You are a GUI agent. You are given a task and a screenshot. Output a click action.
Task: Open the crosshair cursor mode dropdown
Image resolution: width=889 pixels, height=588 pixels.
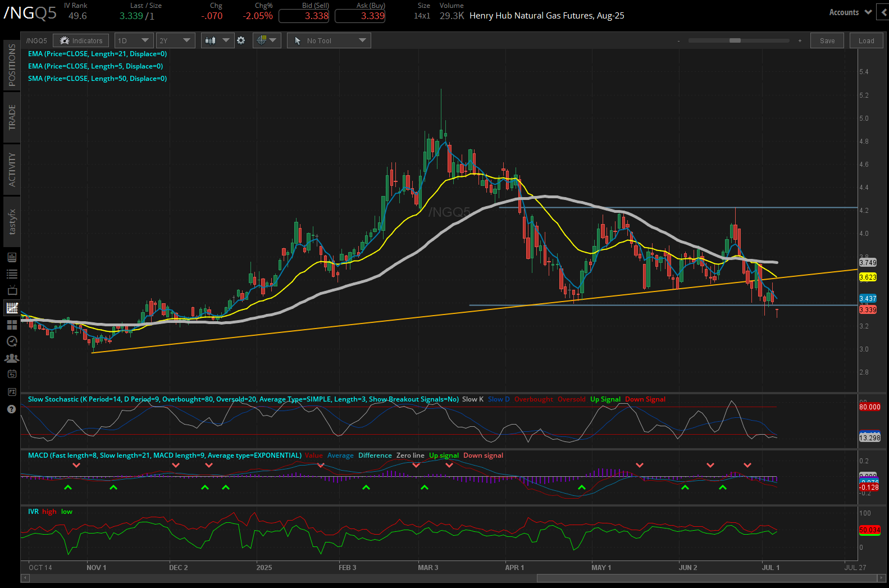point(267,40)
